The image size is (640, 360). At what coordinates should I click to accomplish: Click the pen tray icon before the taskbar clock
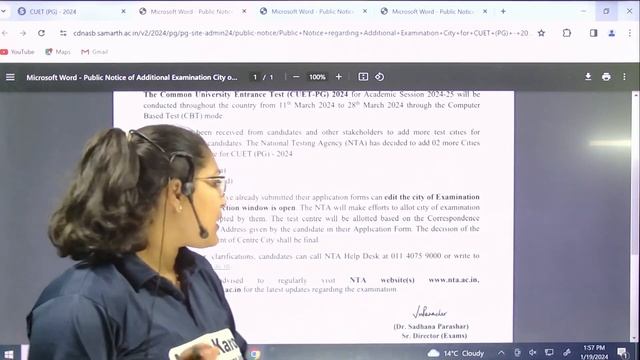(567, 352)
